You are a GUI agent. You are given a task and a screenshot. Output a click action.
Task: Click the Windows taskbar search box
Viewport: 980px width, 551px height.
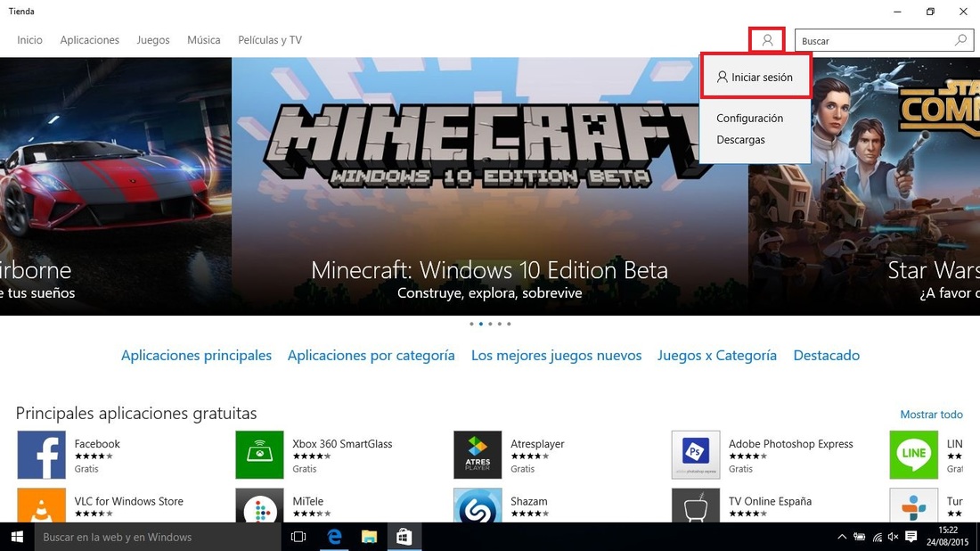click(158, 538)
